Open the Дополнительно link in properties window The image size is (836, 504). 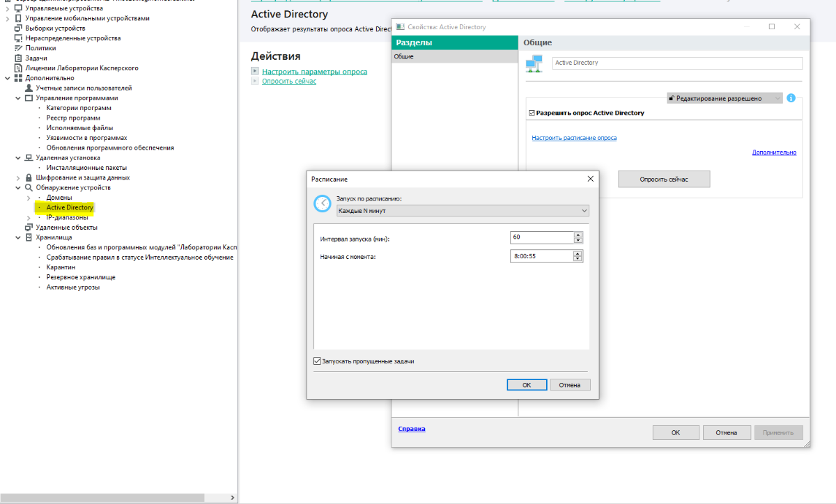point(774,152)
